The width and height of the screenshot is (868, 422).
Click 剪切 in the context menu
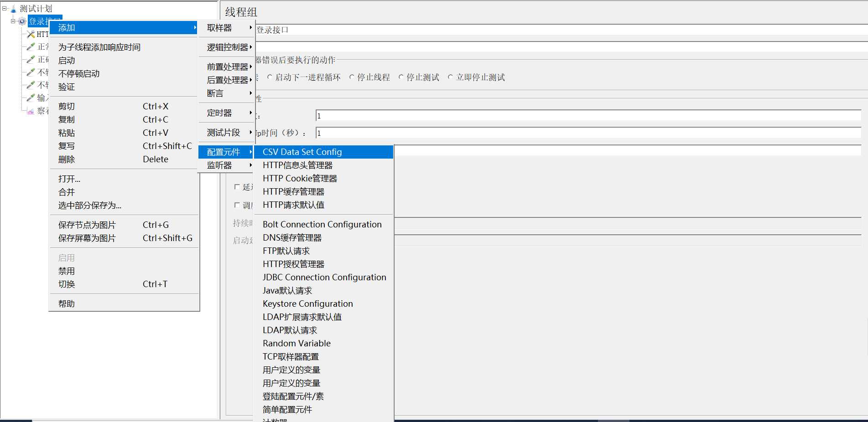tap(124, 106)
